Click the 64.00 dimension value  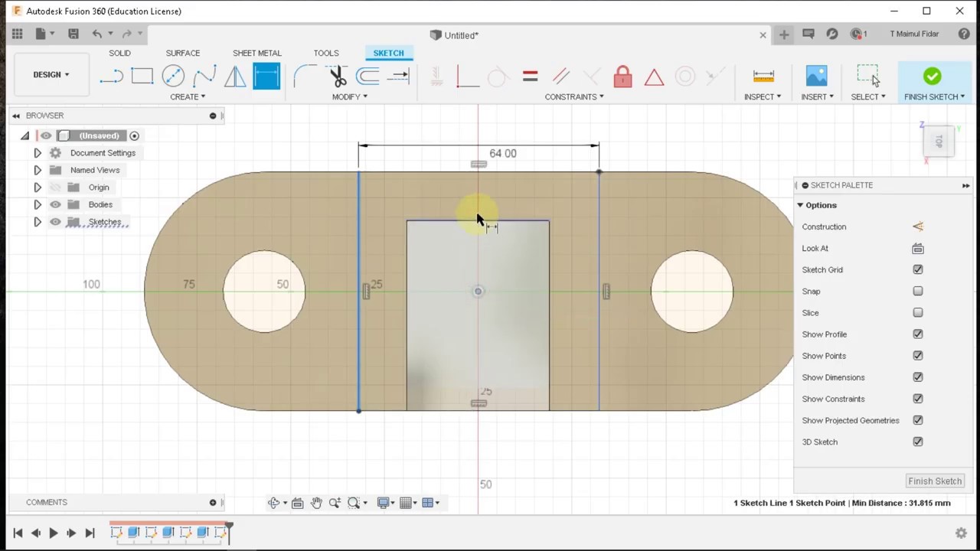502,153
